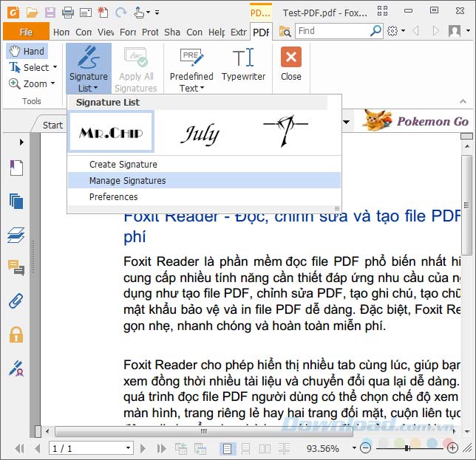Select Create Signature menu entry
The height and width of the screenshot is (460, 476).
[123, 164]
